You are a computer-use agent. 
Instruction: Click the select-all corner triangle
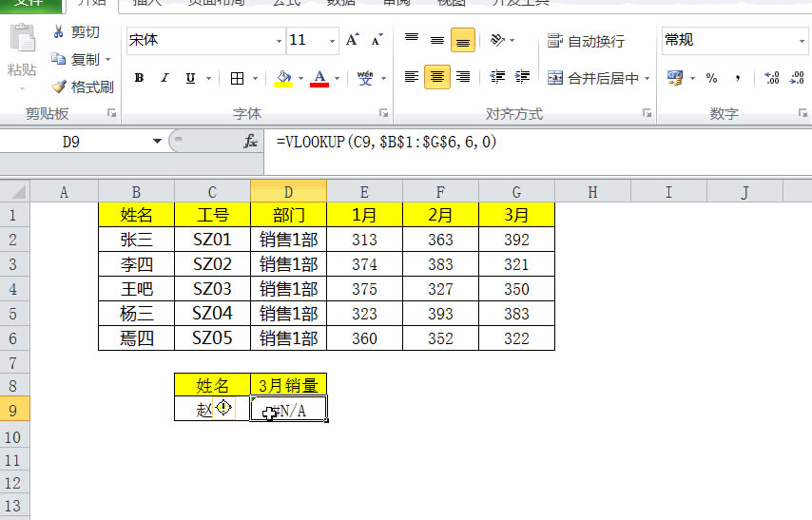(15, 192)
